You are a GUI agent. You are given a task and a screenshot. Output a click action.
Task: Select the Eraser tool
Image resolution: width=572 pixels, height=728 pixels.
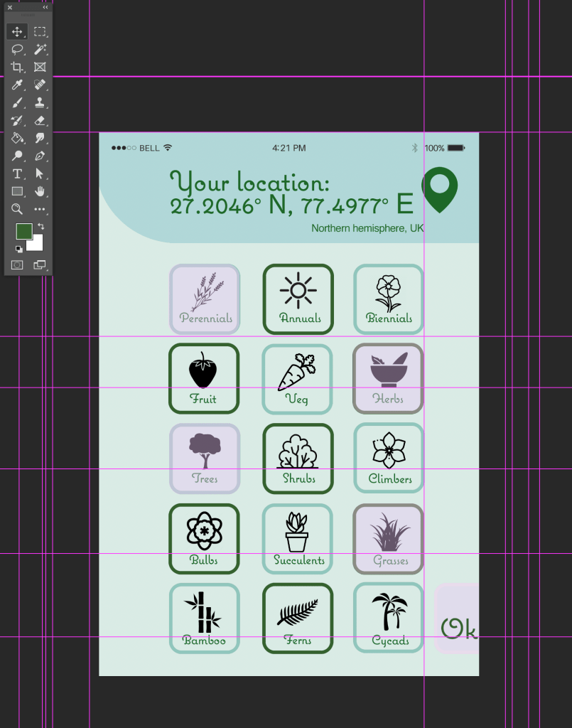[40, 121]
